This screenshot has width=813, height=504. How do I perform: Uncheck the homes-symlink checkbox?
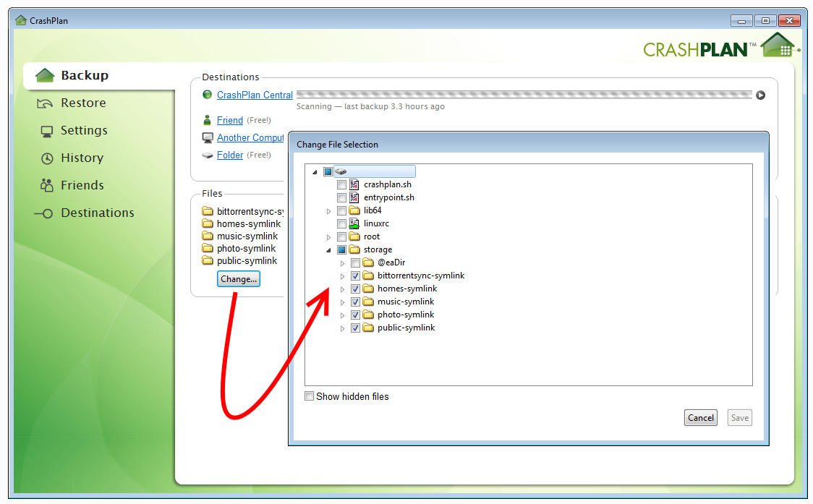click(355, 289)
